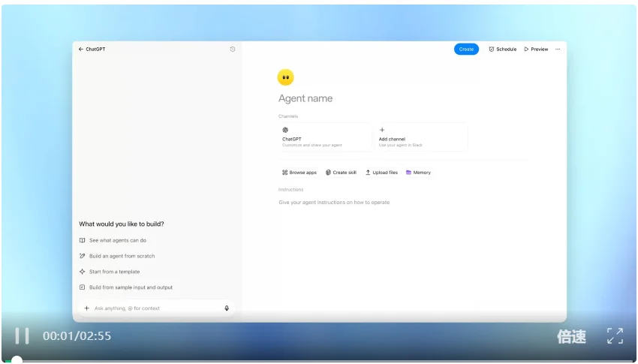Choose Build from sample input and output
The height and width of the screenshot is (364, 638).
pyautogui.click(x=126, y=287)
